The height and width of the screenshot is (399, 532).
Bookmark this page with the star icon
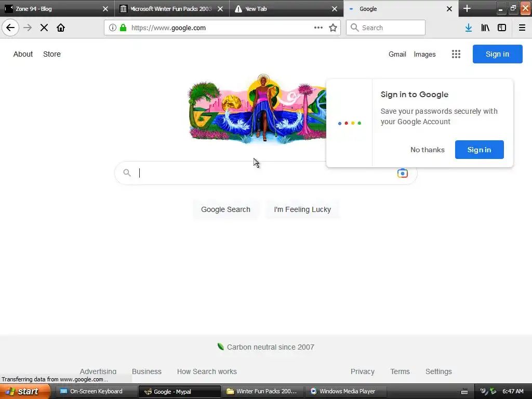[x=333, y=28]
